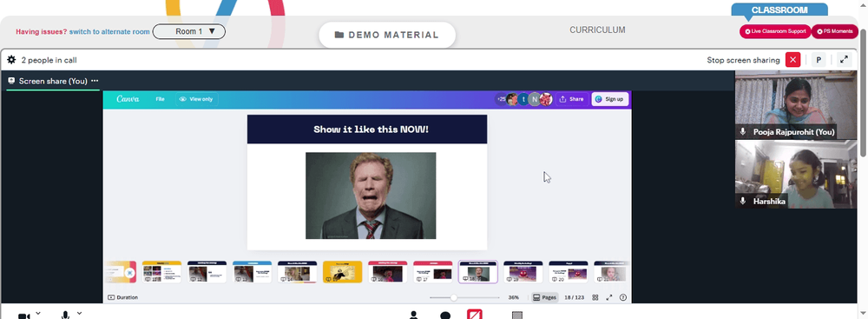The image size is (868, 319).
Task: Select the Screen share (You) tab
Action: click(53, 81)
